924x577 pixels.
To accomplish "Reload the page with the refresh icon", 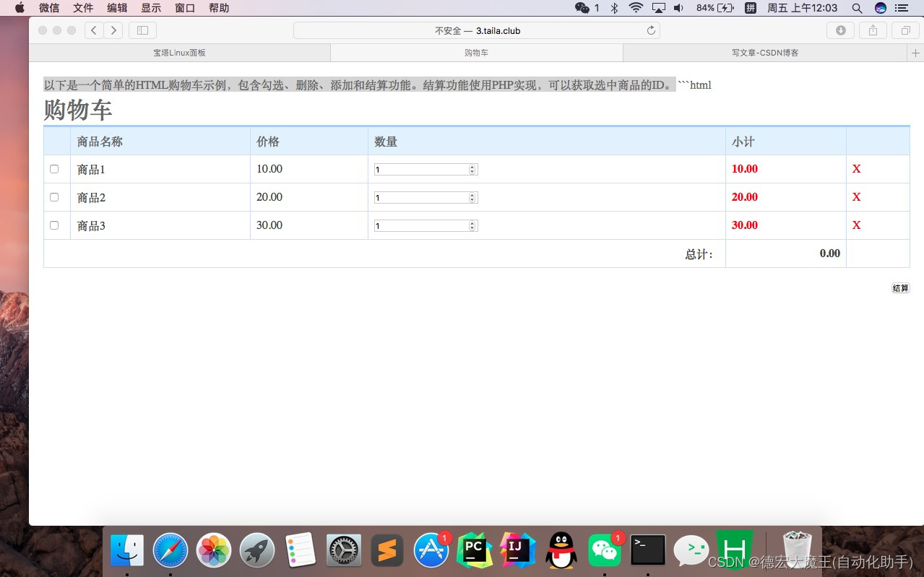I will click(651, 30).
